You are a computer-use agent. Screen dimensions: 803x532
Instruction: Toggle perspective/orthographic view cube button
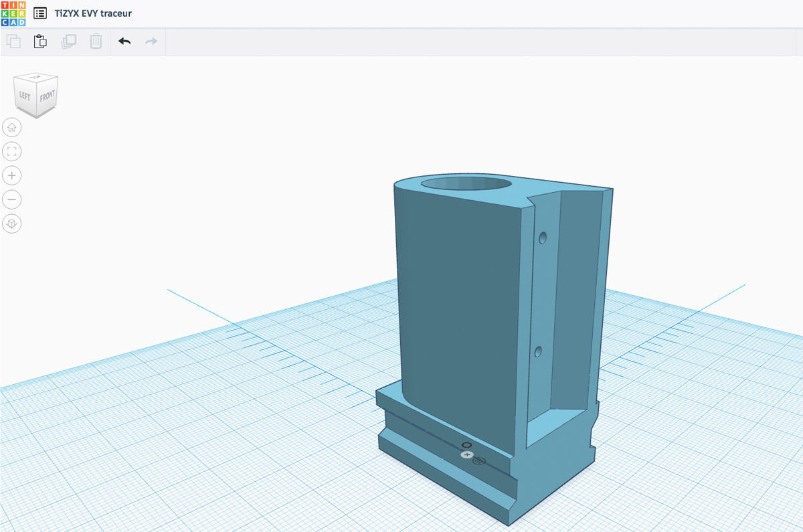tap(12, 224)
